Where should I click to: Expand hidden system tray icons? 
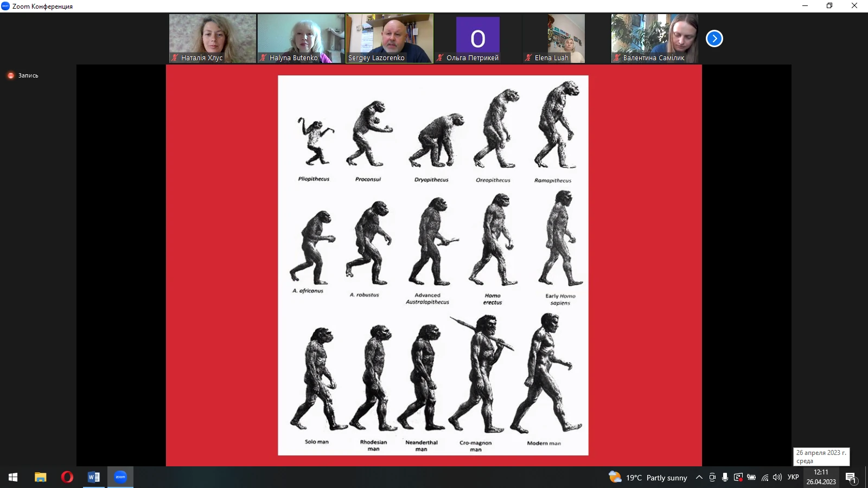coord(699,477)
